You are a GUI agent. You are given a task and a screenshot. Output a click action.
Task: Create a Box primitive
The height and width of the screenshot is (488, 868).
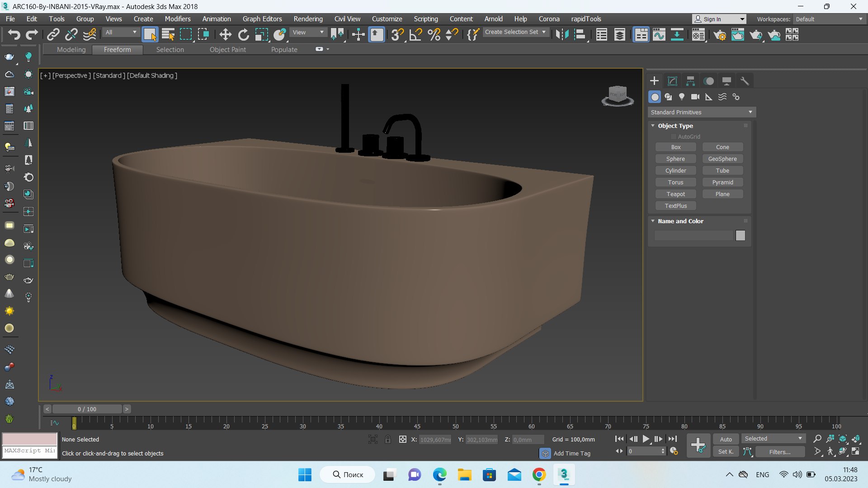coord(676,147)
